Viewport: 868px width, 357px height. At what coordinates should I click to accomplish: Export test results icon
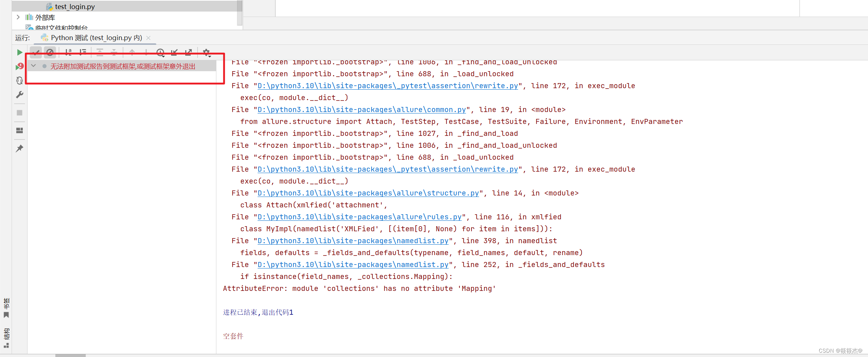click(x=189, y=53)
